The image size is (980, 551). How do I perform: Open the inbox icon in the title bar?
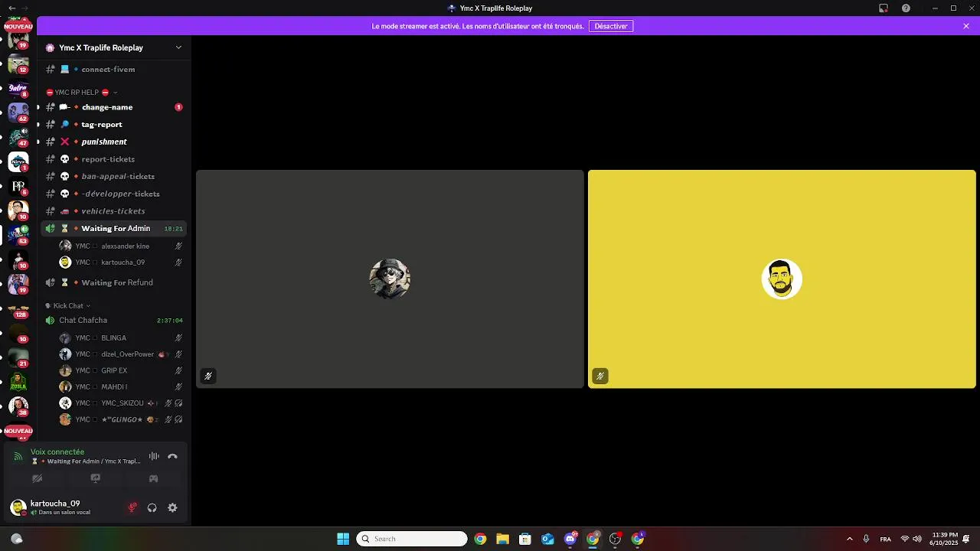tap(883, 8)
